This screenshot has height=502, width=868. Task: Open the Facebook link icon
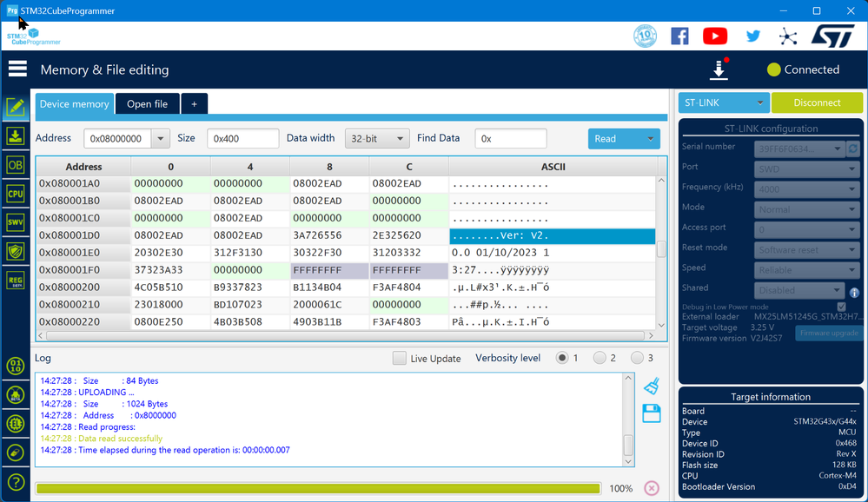click(679, 36)
